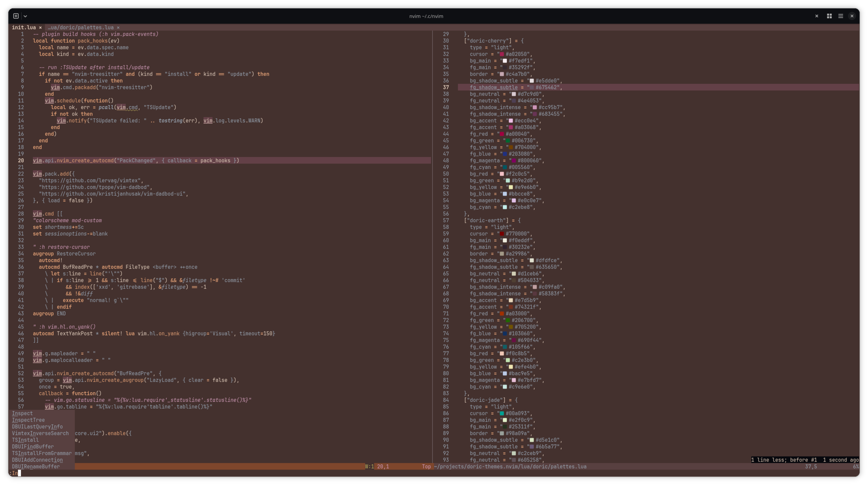Click the fg_green #006730 color swatch
The image size is (868, 485).
pos(507,141)
